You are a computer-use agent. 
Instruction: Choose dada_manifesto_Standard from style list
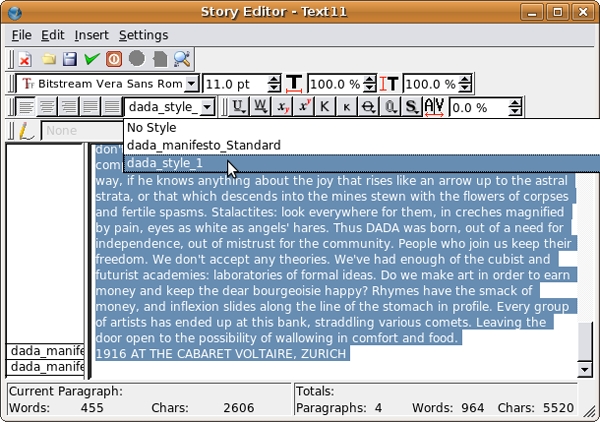(x=362, y=145)
